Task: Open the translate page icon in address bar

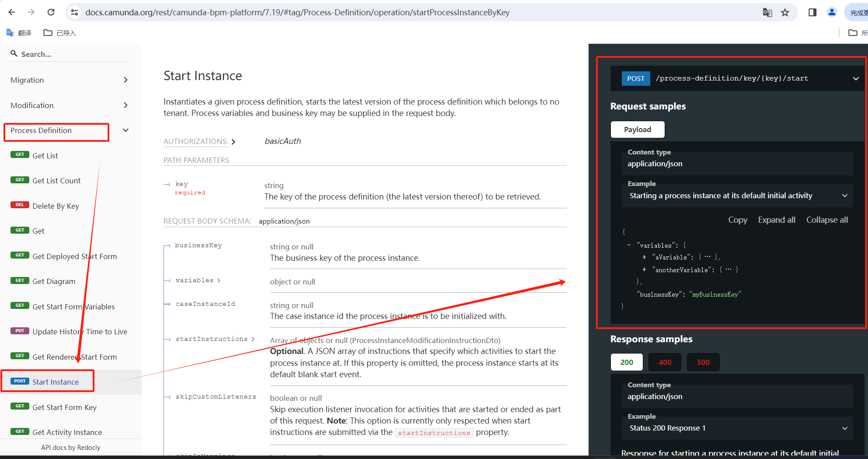Action: point(767,12)
